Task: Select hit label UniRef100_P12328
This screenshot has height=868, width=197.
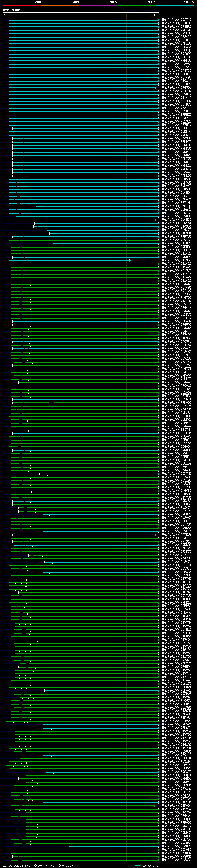Action: (177, 121)
